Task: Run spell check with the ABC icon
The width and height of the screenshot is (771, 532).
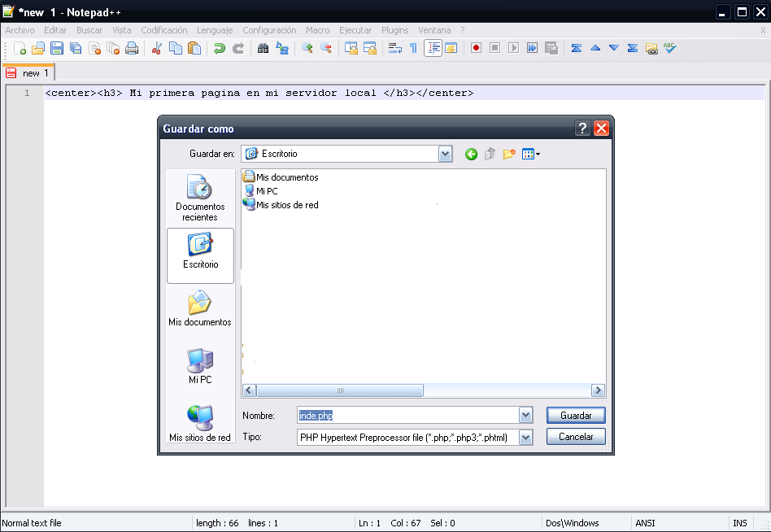Action: click(669, 48)
